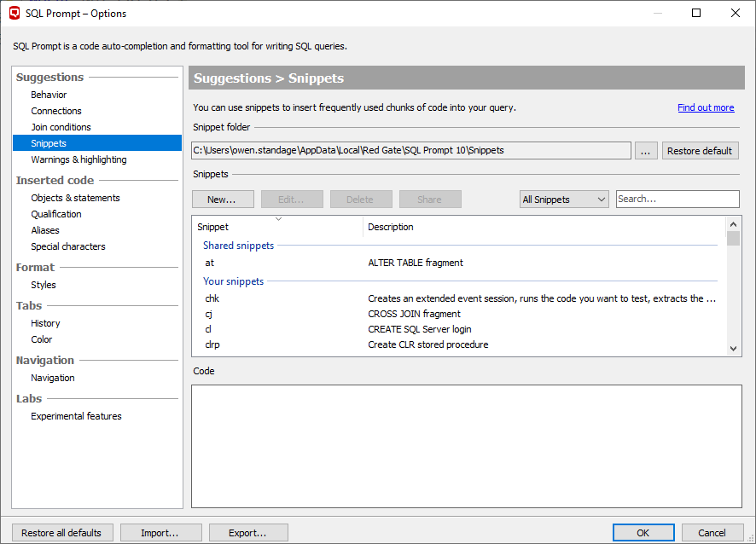The image size is (756, 544).
Task: Close the SQL Prompt Options window
Action: tap(736, 13)
